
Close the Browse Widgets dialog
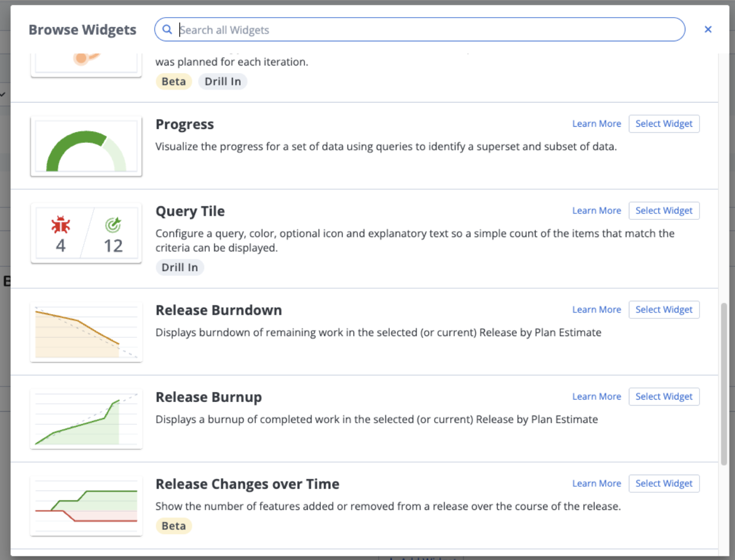coord(708,29)
